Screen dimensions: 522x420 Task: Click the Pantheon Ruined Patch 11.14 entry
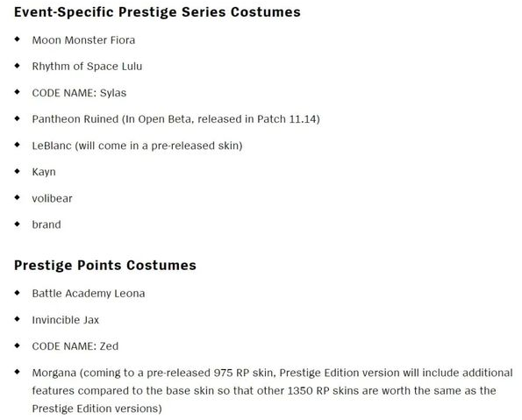pos(175,119)
